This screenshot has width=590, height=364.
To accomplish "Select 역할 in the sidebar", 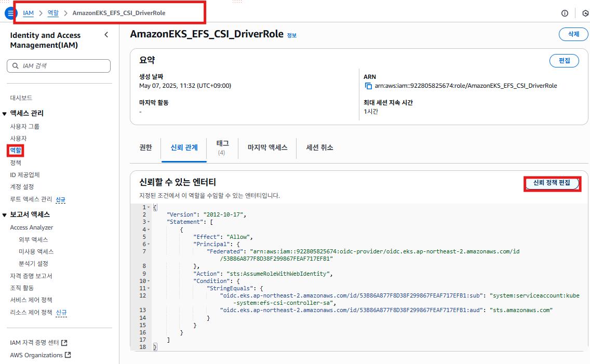I will pyautogui.click(x=16, y=151).
